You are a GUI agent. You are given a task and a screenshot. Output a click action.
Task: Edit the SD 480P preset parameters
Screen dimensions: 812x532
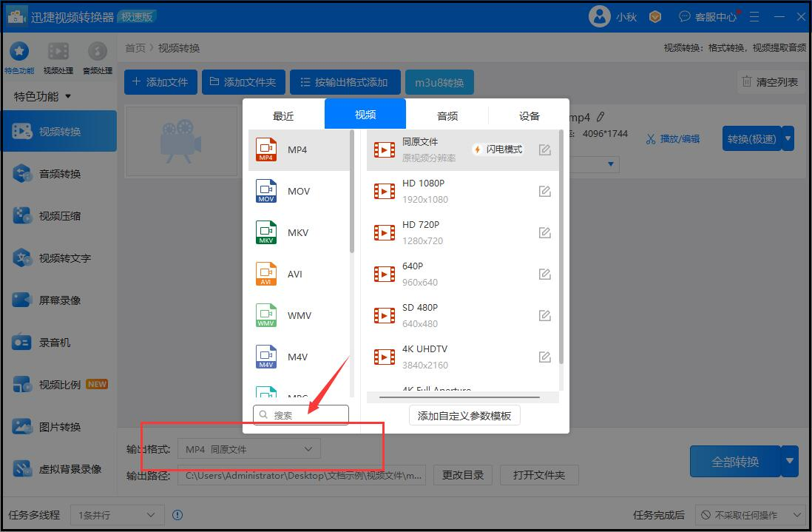[544, 315]
